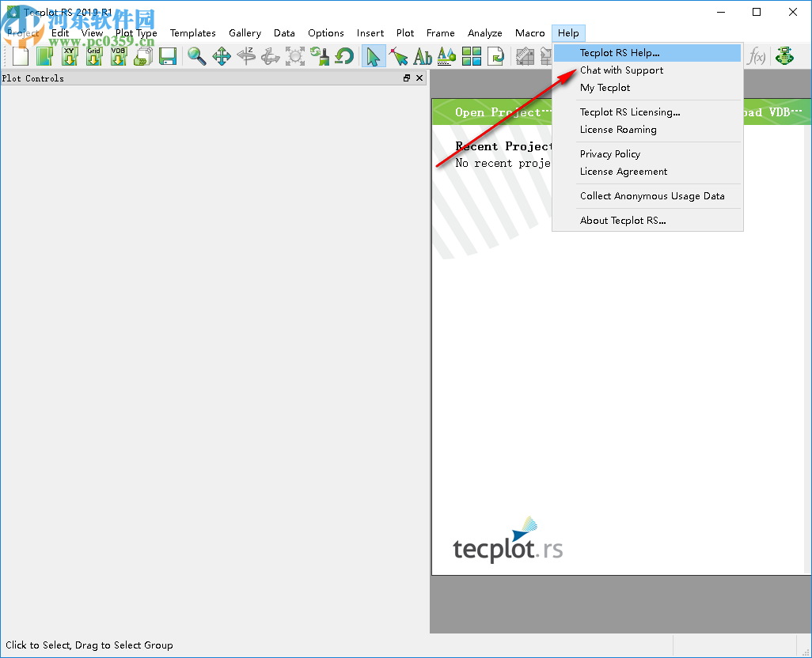Create a new layout with the blank page icon
The width and height of the screenshot is (812, 658).
click(x=19, y=55)
